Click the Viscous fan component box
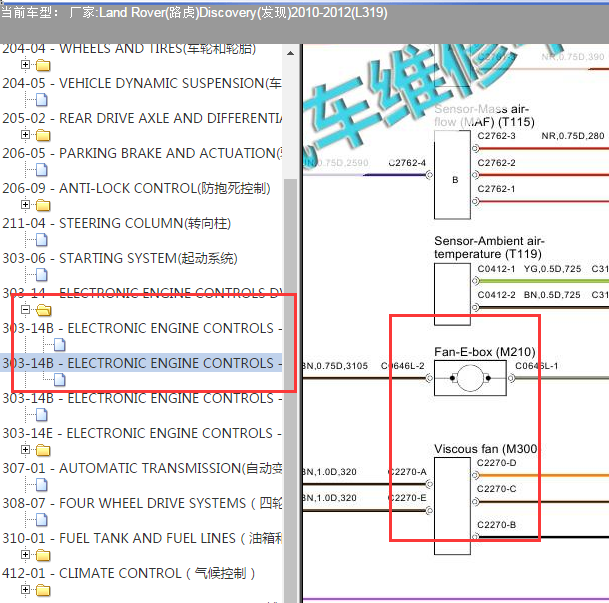Image resolution: width=609 pixels, height=603 pixels. (452, 506)
